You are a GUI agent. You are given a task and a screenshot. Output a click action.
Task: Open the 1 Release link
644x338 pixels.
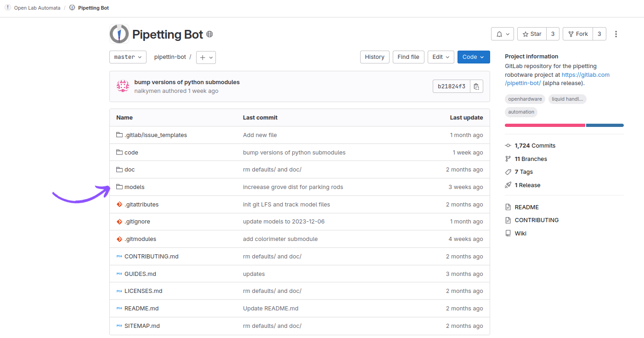pyautogui.click(x=527, y=185)
